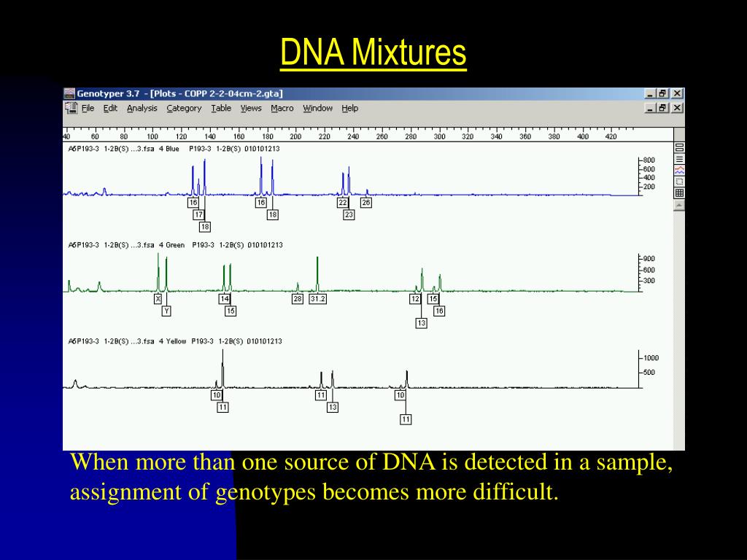Image resolution: width=747 pixels, height=560 pixels.
Task: Click the 200 mark on the top size ruler
Action: pos(295,136)
